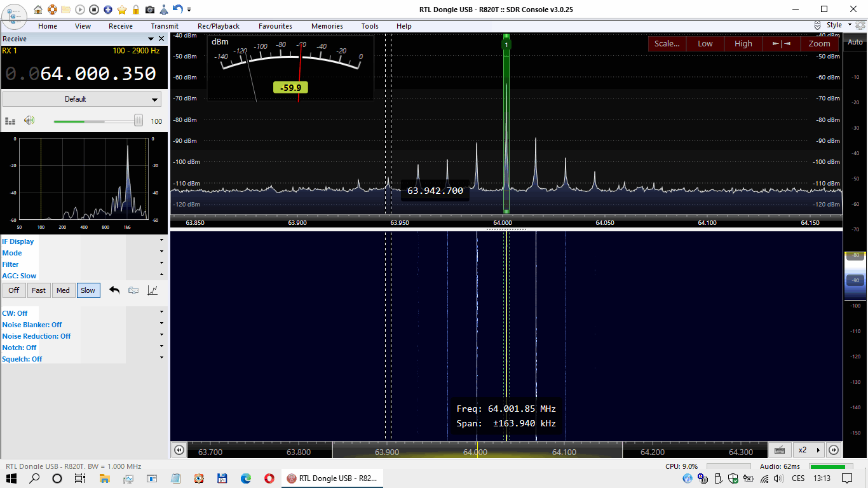Turn AGC Off
This screenshot has width=868, height=488.
coord(14,290)
